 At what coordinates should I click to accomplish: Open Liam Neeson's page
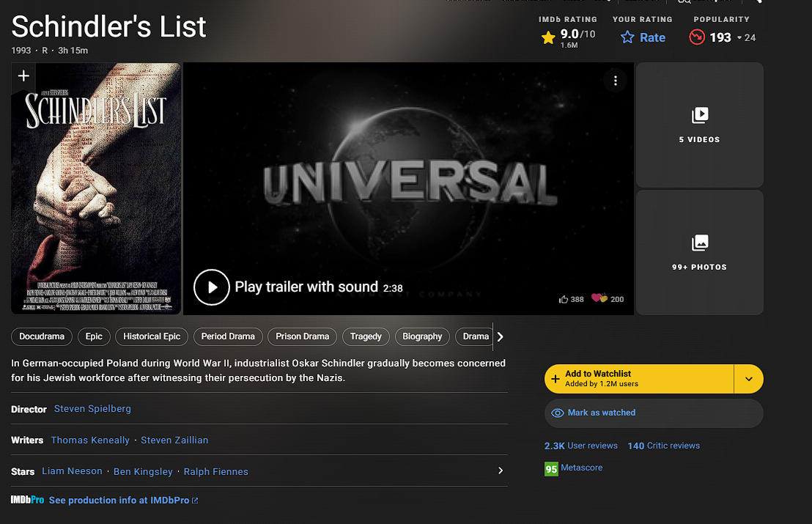pos(72,471)
